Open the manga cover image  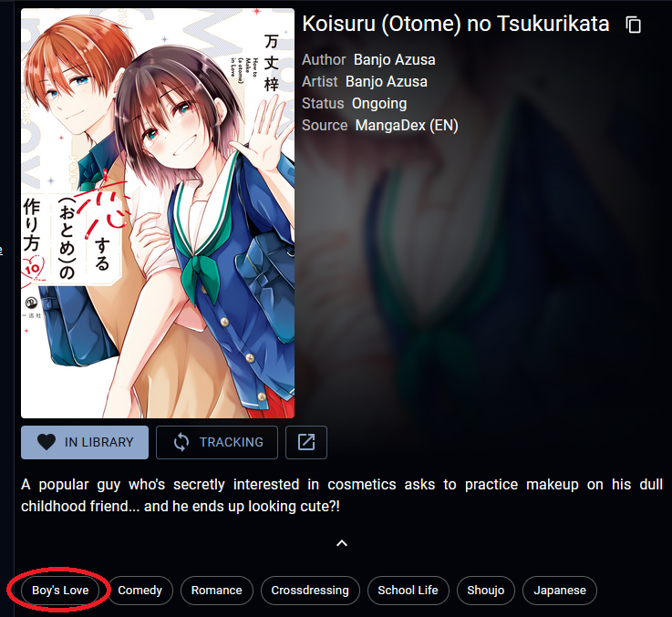(158, 213)
